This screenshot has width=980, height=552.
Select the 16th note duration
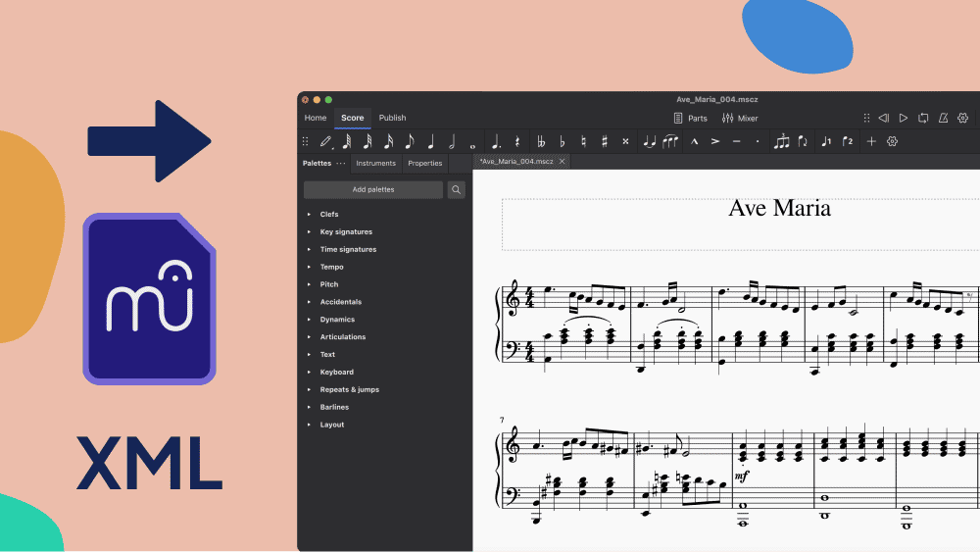tap(389, 142)
